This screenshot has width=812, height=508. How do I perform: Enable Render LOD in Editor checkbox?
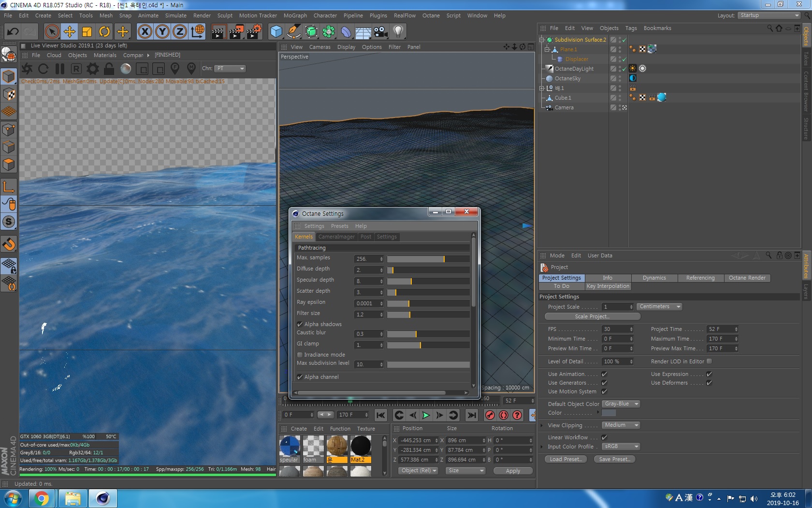coord(709,361)
